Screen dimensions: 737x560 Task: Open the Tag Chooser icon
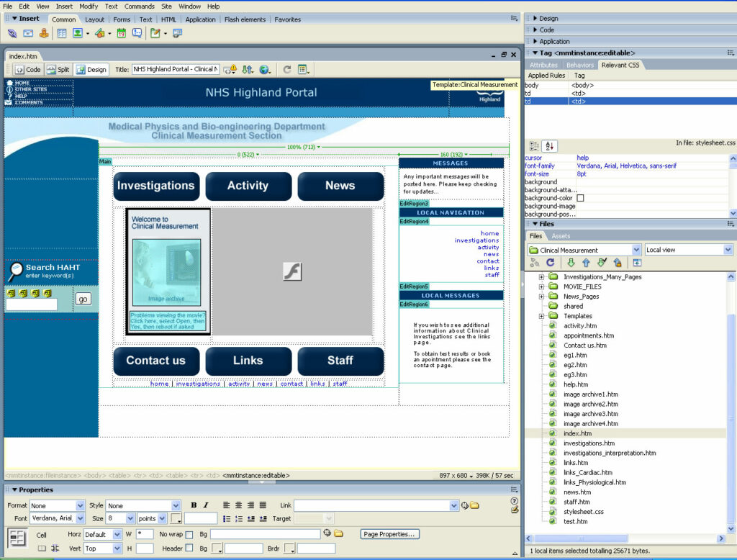point(177,33)
